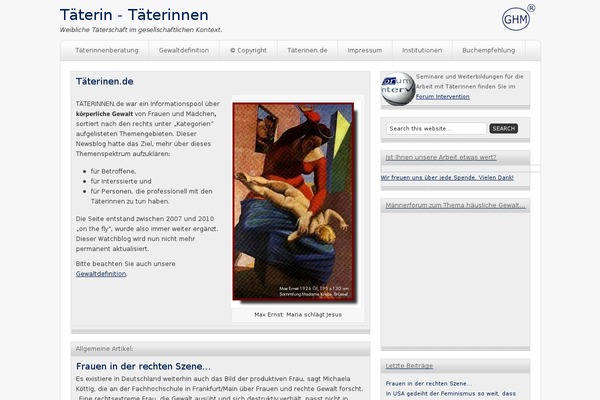Open the Buchempfehlung menu item

coord(488,50)
